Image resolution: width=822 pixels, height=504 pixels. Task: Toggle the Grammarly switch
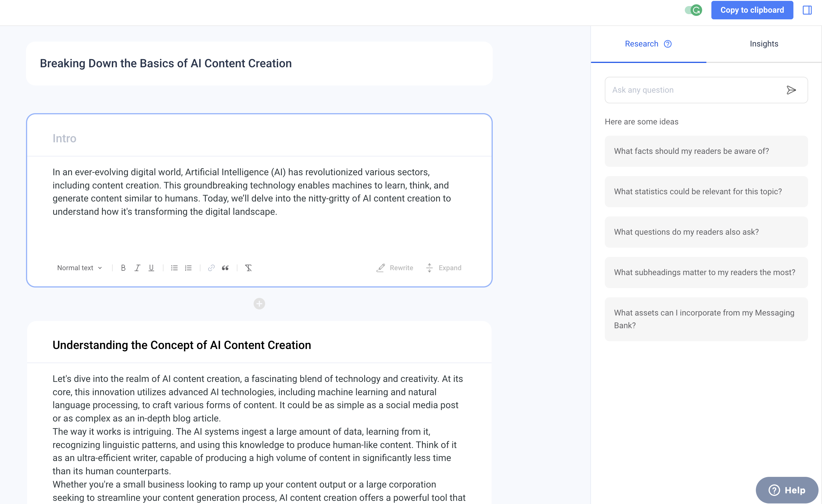click(x=693, y=10)
